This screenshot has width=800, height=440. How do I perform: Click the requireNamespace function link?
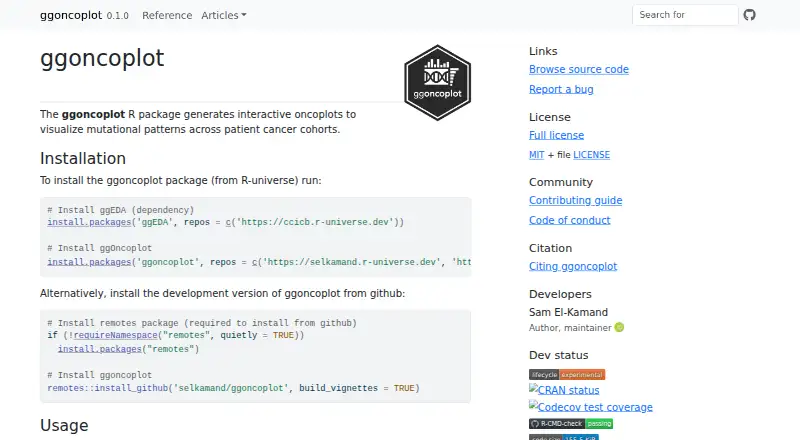coord(115,335)
